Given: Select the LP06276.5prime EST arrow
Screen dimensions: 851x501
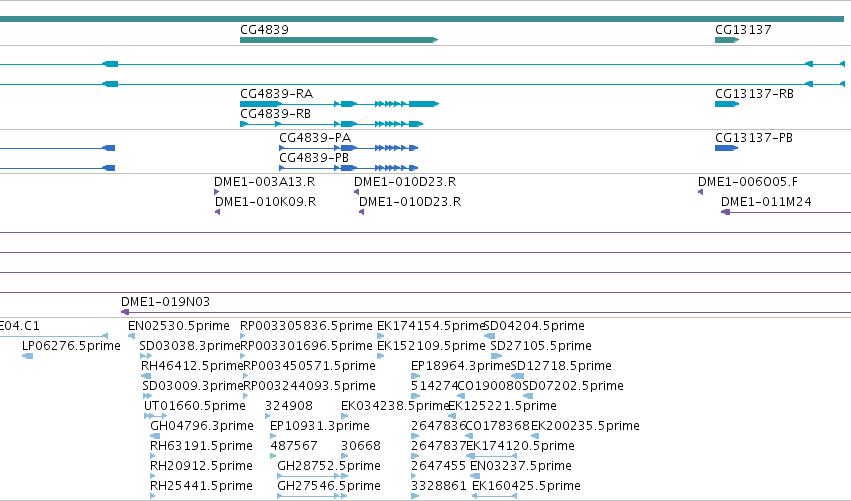Looking at the screenshot, I should [27, 356].
